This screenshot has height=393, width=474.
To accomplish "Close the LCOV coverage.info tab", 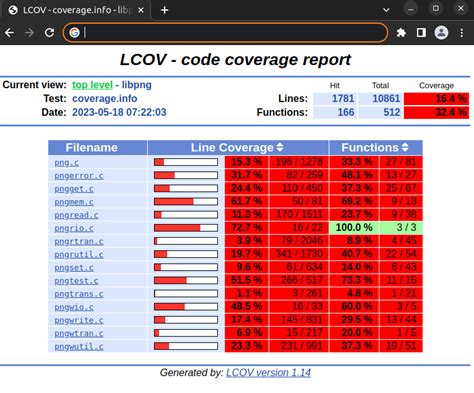I will point(141,10).
